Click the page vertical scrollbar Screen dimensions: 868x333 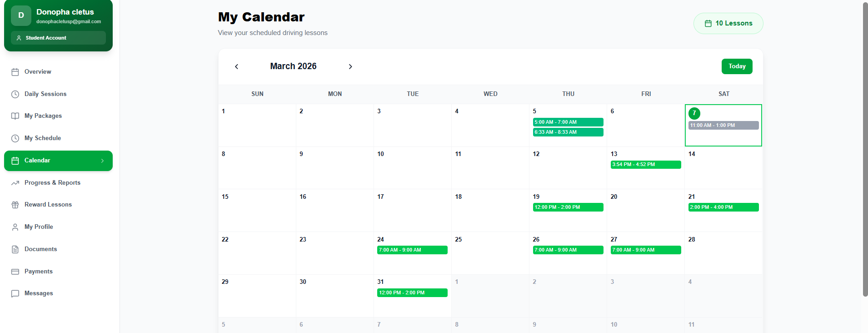click(865, 149)
